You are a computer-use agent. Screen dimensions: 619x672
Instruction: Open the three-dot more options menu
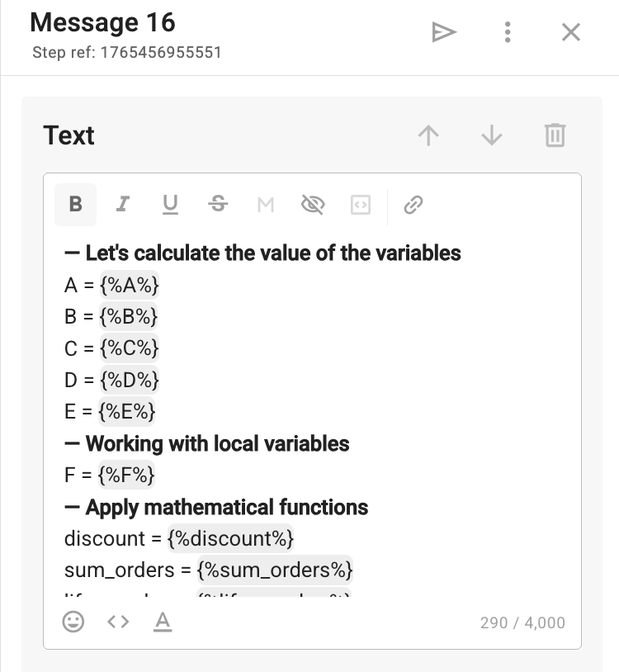(x=508, y=32)
